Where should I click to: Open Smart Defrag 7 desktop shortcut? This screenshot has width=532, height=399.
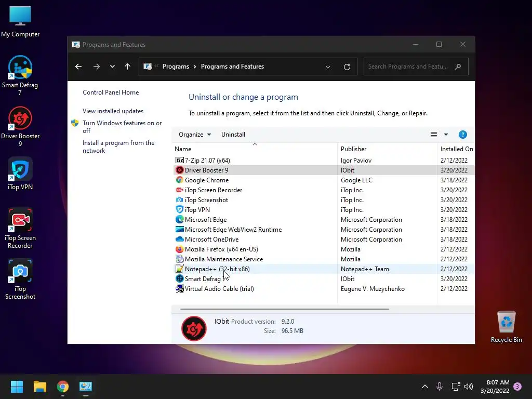pyautogui.click(x=20, y=75)
